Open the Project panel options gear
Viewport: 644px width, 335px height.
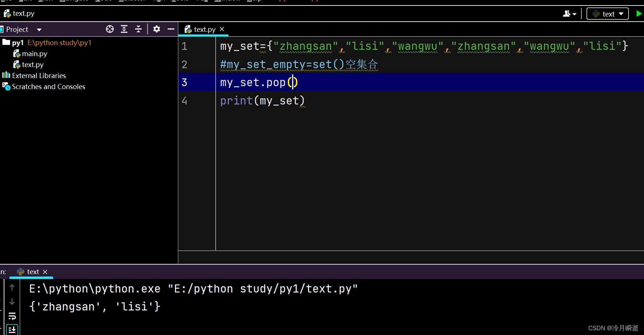[156, 29]
